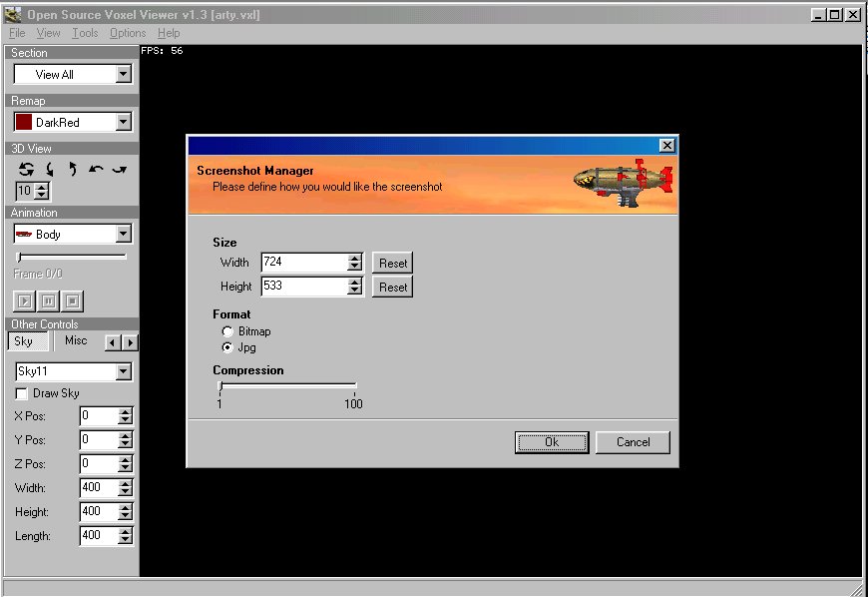868x597 pixels.
Task: Click the 3D View rotation step spinner
Action: (42, 191)
